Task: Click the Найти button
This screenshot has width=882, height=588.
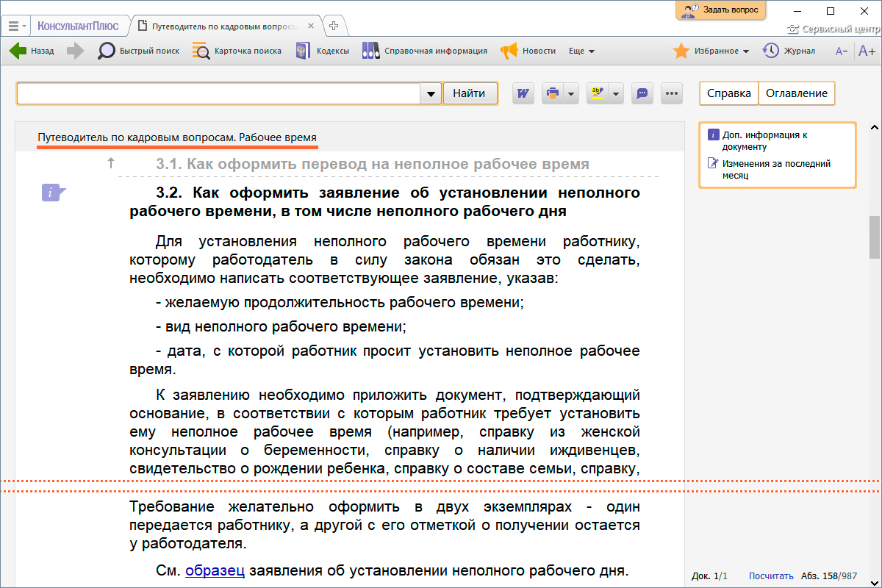Action: pyautogui.click(x=469, y=93)
